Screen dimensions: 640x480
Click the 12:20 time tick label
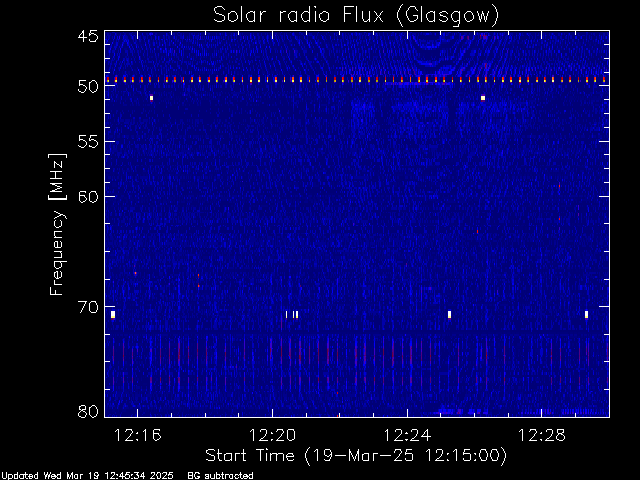272,435
